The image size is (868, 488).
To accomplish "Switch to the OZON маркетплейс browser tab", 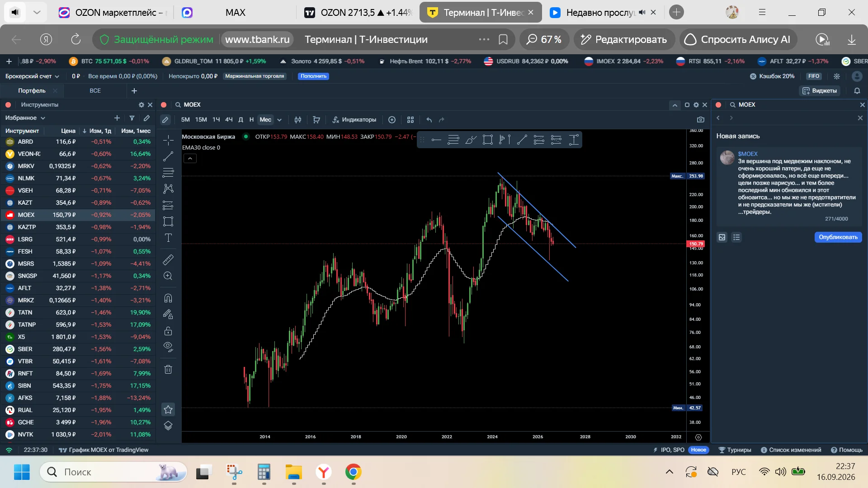I will pyautogui.click(x=113, y=12).
